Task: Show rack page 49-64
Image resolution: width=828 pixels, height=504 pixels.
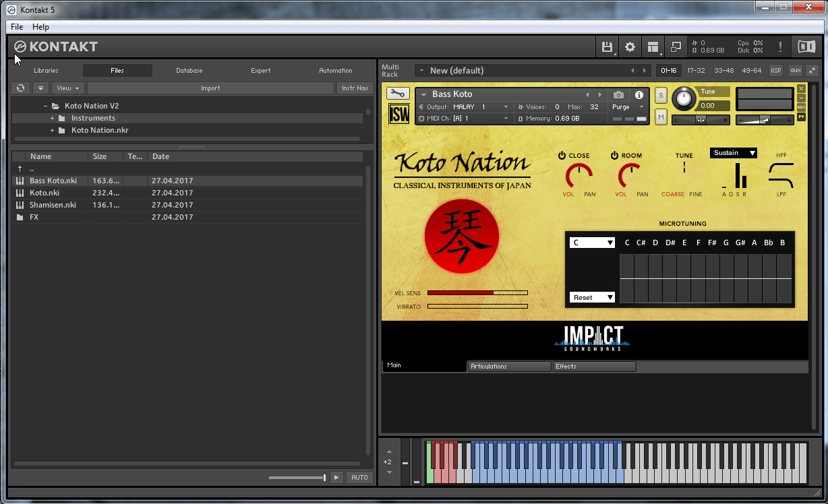Action: [752, 71]
